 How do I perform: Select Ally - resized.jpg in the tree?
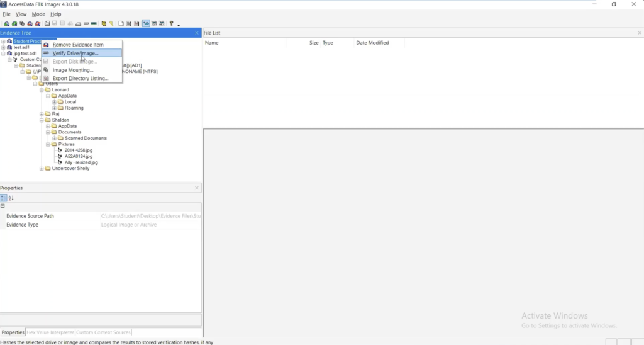point(81,162)
